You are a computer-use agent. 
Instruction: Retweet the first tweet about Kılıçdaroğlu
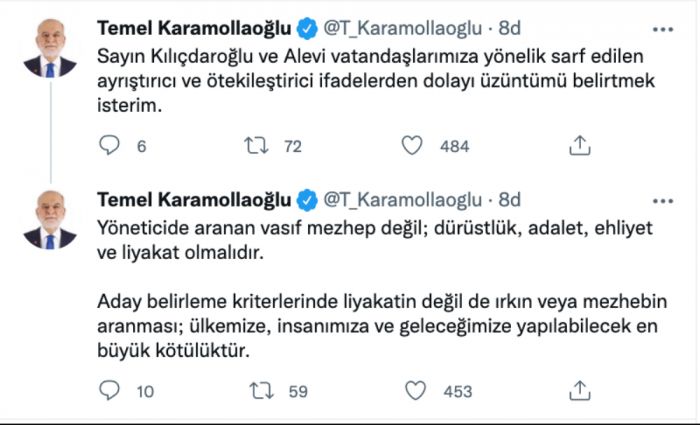point(258,146)
